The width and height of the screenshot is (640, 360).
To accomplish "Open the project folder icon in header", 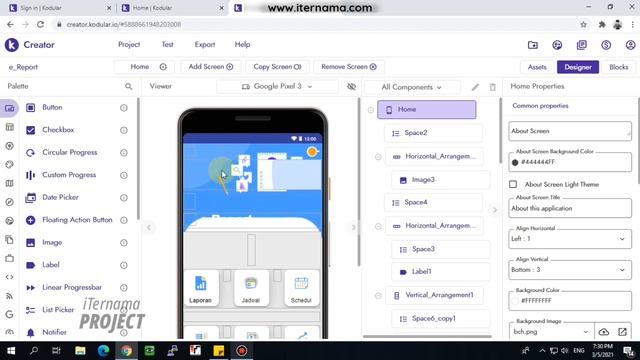I will 533,45.
